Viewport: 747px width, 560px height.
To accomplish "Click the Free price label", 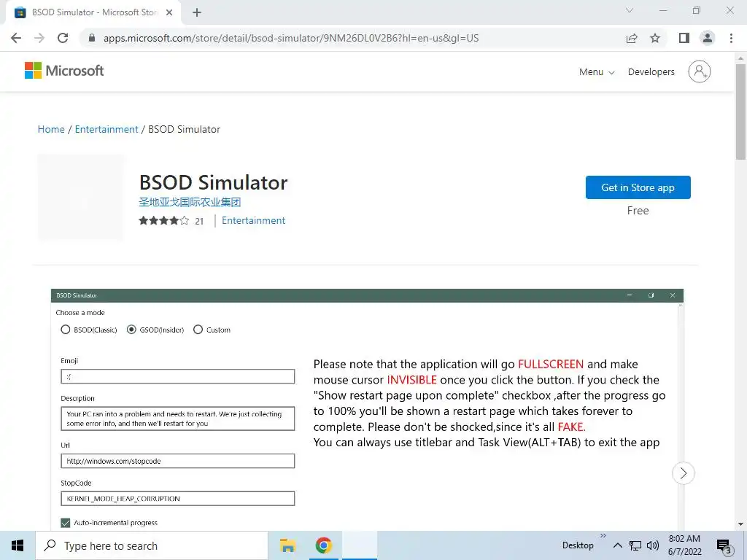I will coord(638,211).
